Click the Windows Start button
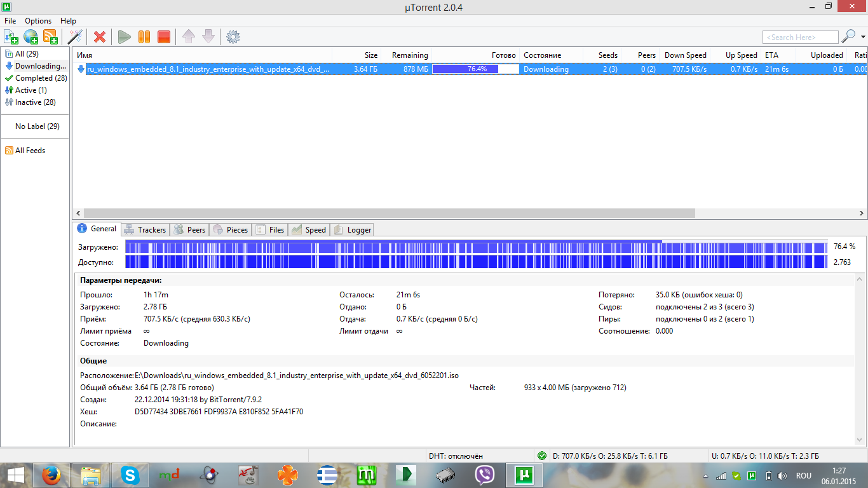868x488 pixels. [x=15, y=475]
